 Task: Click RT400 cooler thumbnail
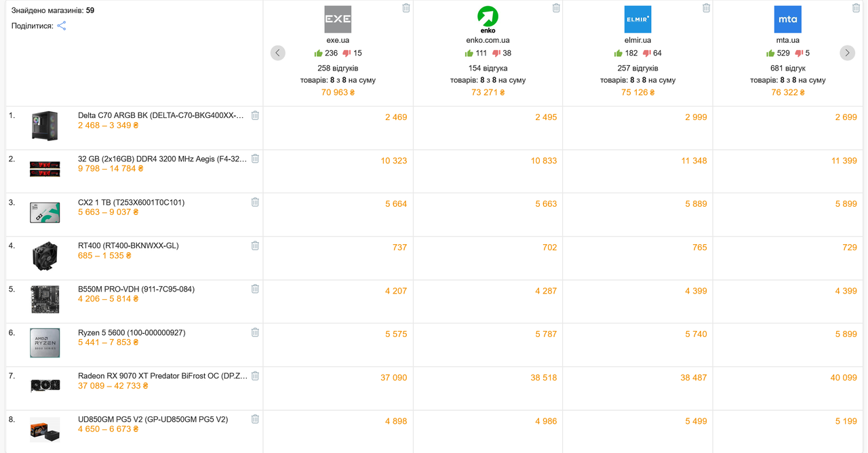point(45,256)
